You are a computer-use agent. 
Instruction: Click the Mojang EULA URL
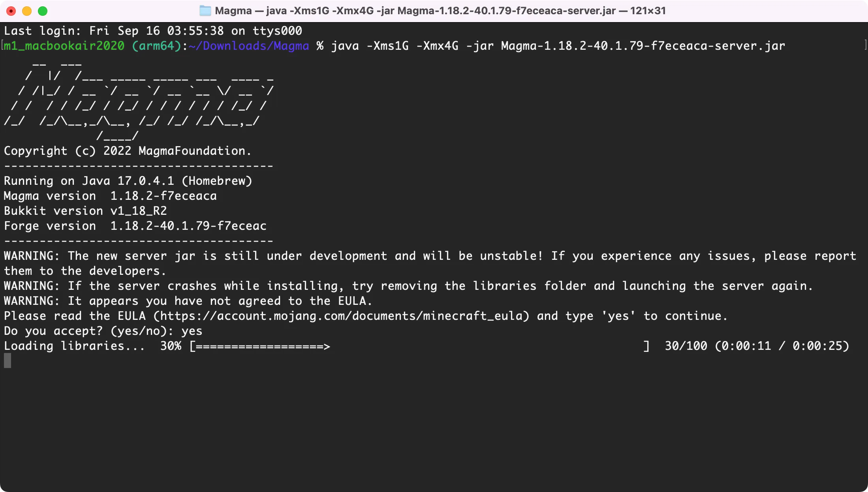pyautogui.click(x=341, y=316)
